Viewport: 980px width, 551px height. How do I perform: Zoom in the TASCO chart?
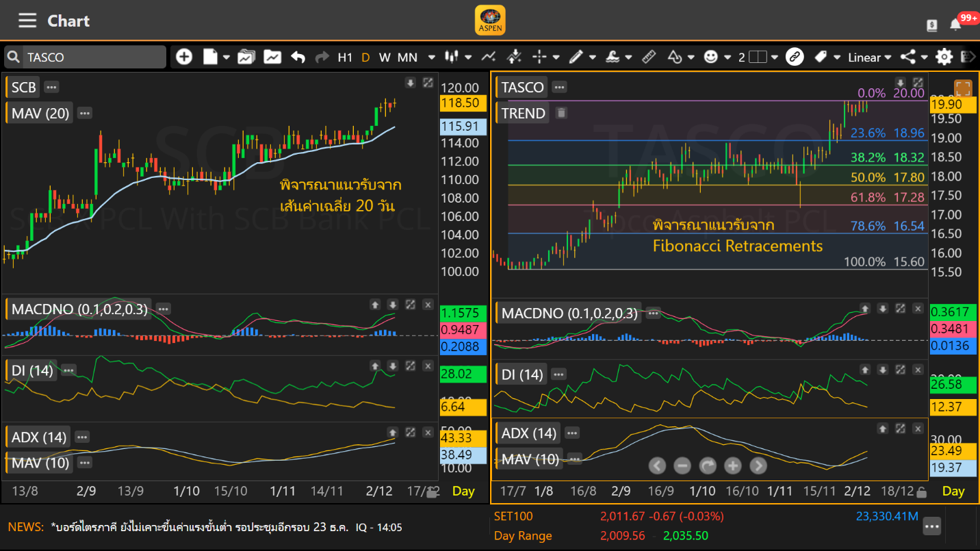(733, 466)
